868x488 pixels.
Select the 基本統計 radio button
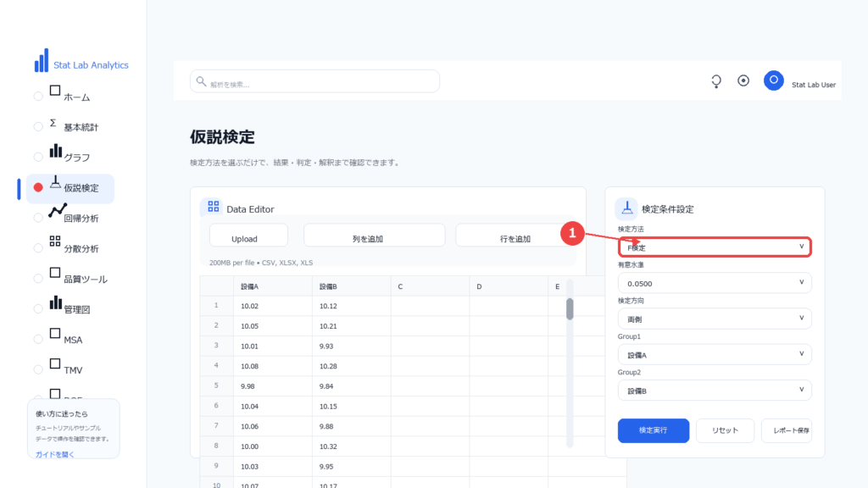(x=38, y=127)
